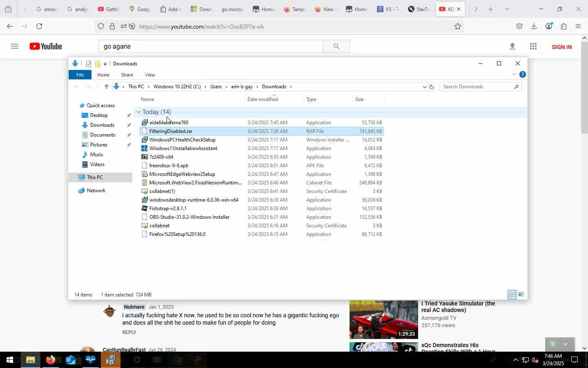The height and width of the screenshot is (368, 588).
Task: Click the YouTube search magnifier button
Action: [336, 46]
